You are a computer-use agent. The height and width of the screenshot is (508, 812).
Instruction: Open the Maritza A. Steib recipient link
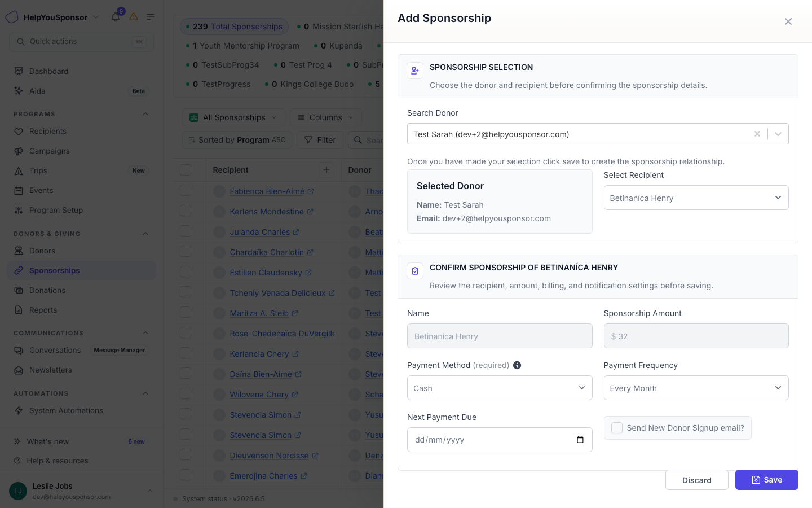pyautogui.click(x=264, y=313)
